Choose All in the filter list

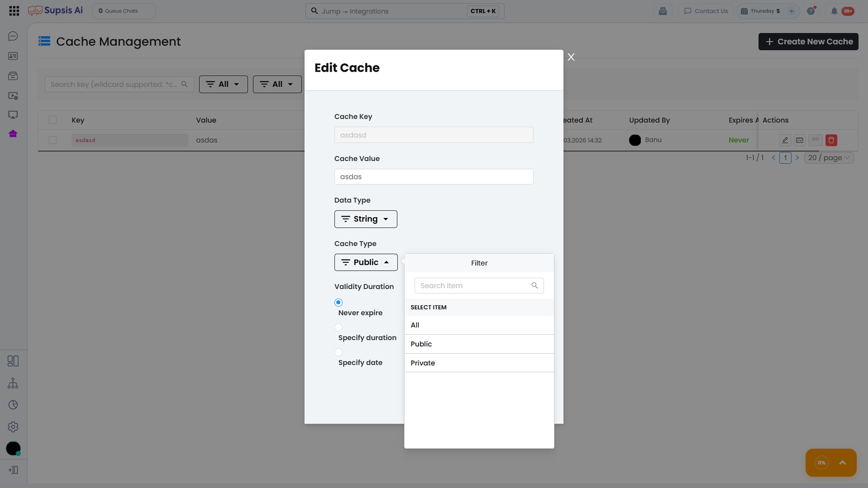tap(479, 325)
